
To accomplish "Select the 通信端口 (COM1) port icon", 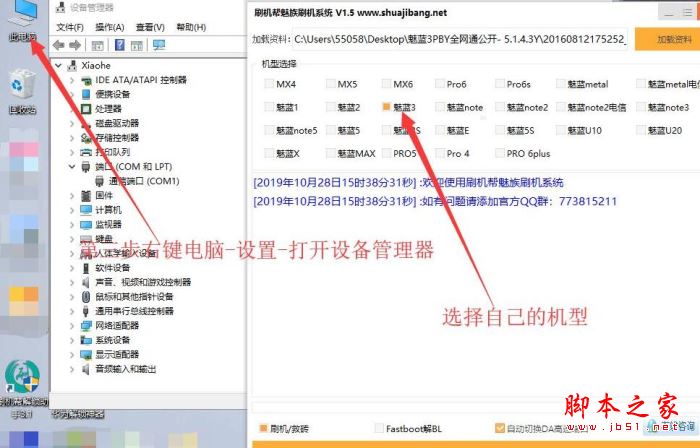I will click(x=100, y=181).
